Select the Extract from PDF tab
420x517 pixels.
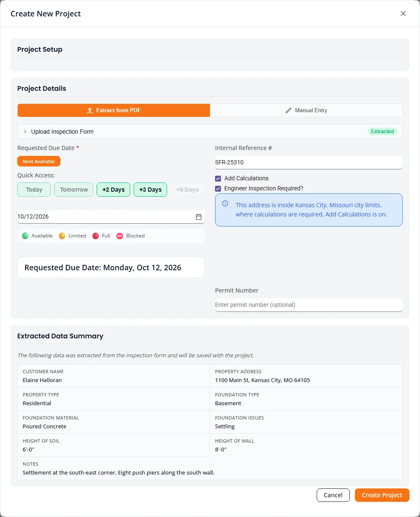click(x=114, y=110)
